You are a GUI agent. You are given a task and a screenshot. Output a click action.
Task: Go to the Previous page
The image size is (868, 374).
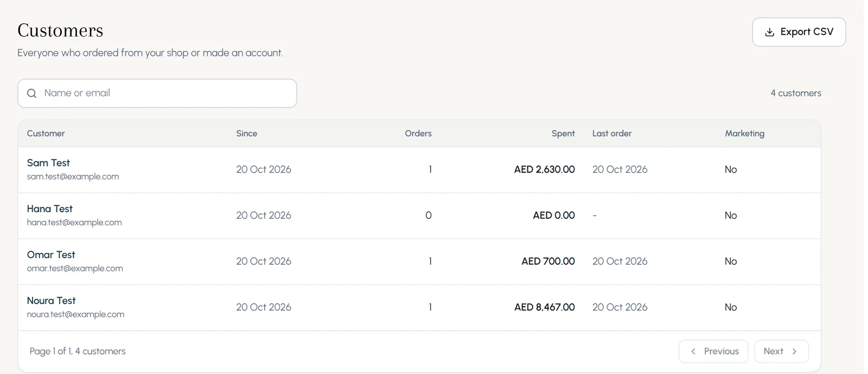pyautogui.click(x=713, y=351)
